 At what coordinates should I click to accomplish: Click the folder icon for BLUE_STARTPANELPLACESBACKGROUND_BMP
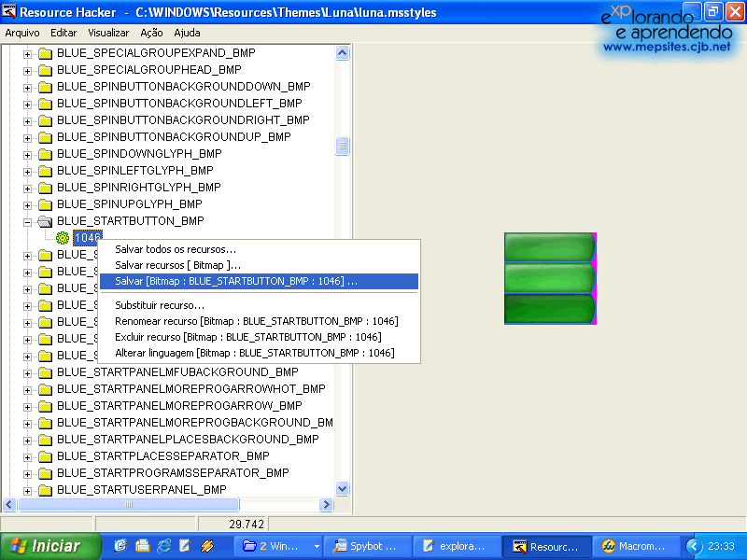click(45, 440)
